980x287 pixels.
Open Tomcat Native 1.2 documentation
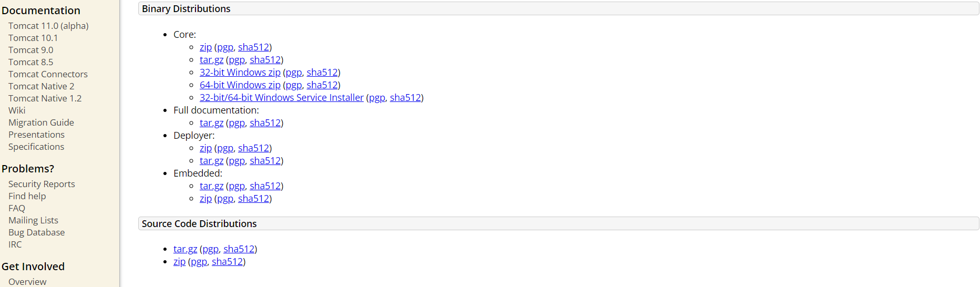[x=45, y=98]
